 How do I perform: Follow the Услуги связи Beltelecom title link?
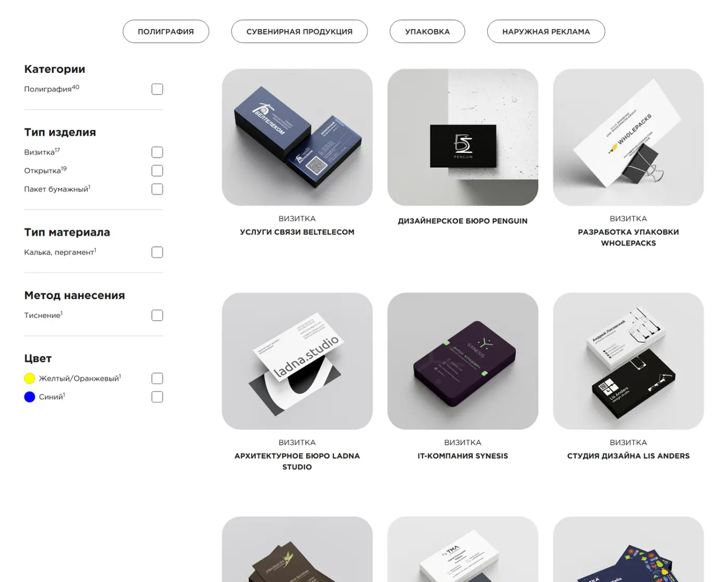[297, 232]
